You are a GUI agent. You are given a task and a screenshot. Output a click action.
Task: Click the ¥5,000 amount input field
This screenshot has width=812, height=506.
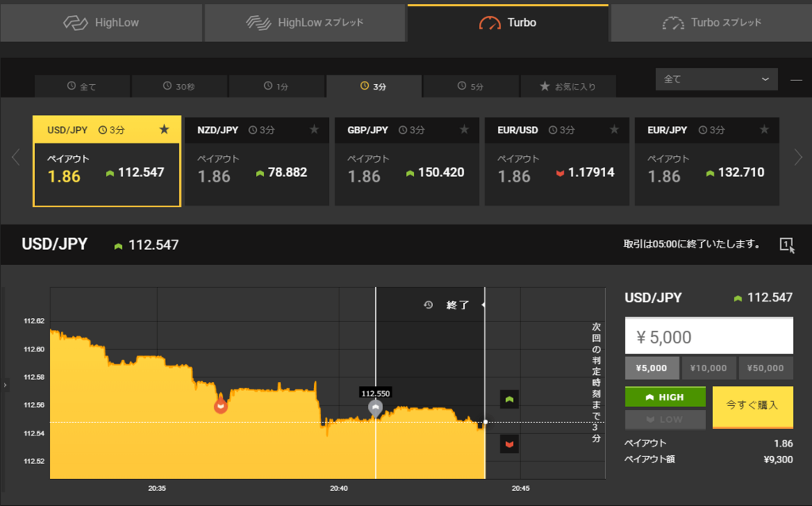tap(708, 335)
